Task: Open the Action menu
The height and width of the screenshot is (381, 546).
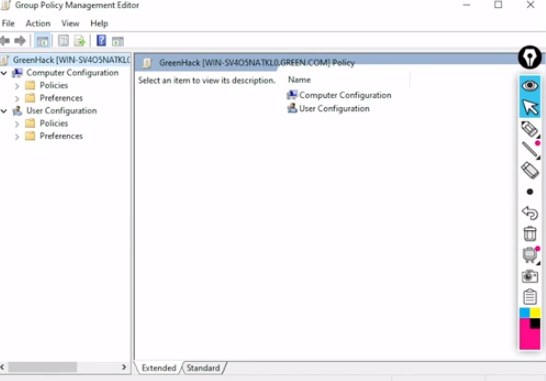Action: [38, 23]
